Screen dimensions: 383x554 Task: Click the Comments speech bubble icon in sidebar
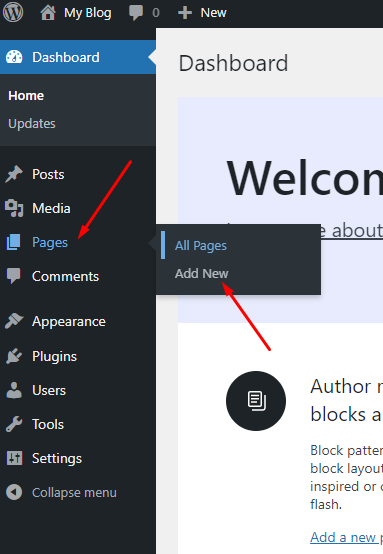coord(14,276)
